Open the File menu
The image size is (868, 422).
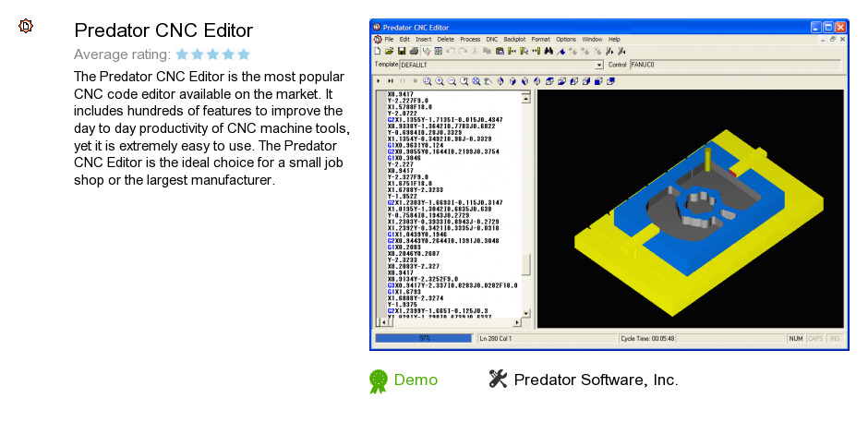(389, 40)
